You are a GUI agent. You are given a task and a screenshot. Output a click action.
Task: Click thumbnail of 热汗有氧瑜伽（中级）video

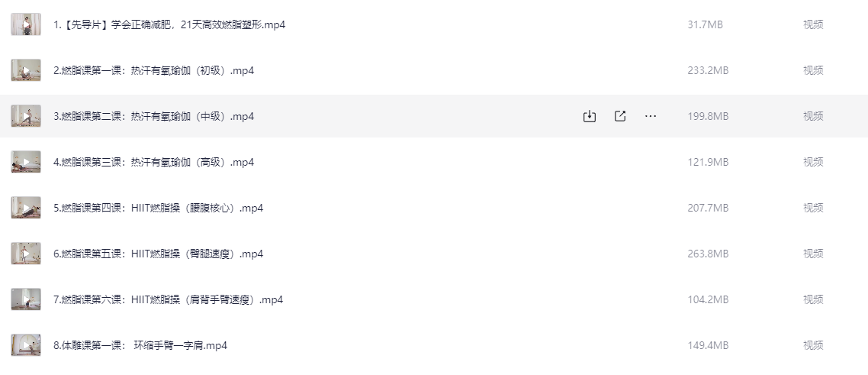click(26, 116)
